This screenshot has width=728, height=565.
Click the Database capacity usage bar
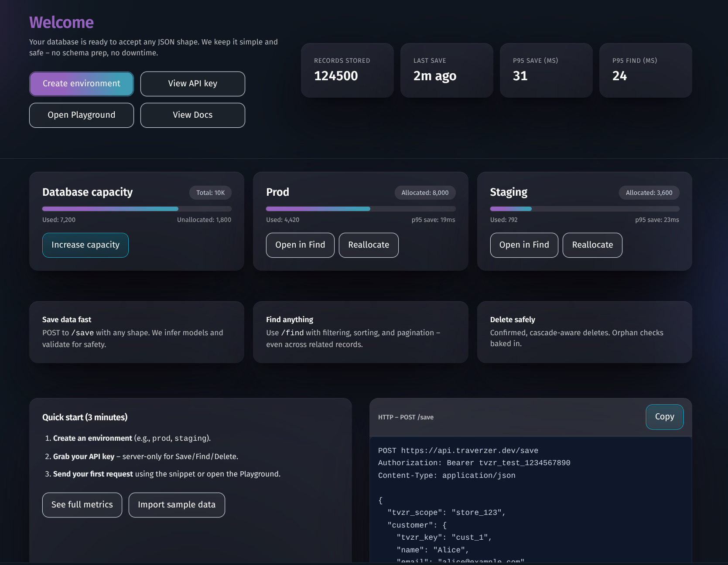click(137, 208)
